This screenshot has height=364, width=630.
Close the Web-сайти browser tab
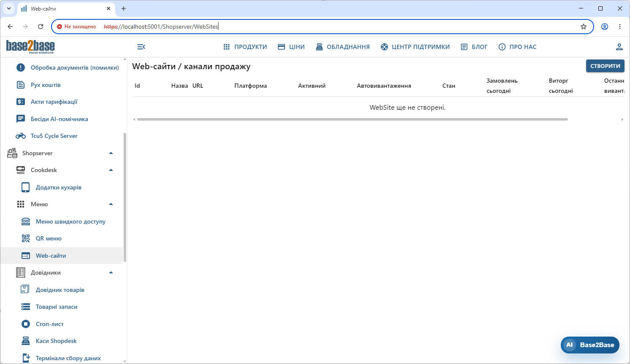108,8
